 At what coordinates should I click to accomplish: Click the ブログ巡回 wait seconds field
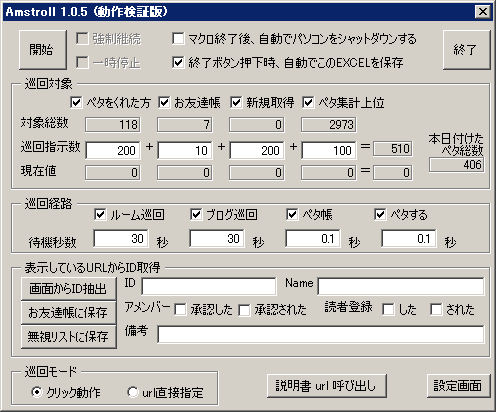pos(217,238)
